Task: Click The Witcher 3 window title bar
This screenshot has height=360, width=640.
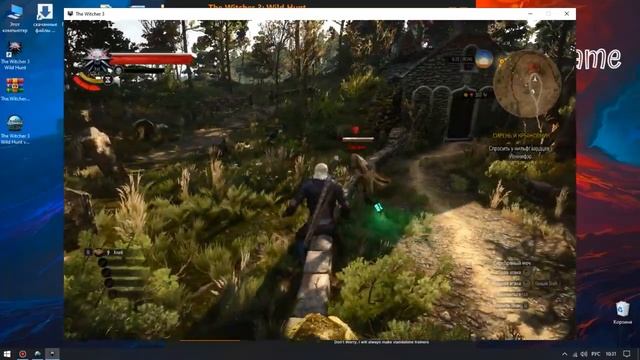Action: [320, 13]
